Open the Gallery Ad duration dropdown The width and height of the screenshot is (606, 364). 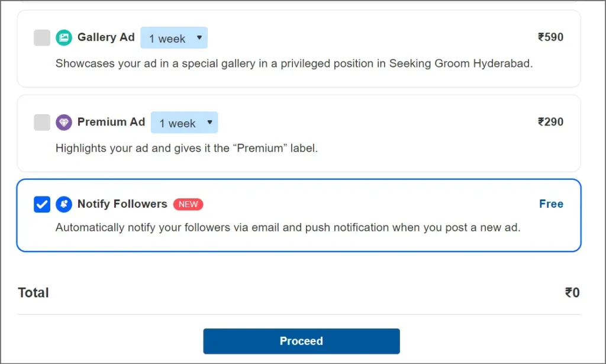(x=174, y=38)
